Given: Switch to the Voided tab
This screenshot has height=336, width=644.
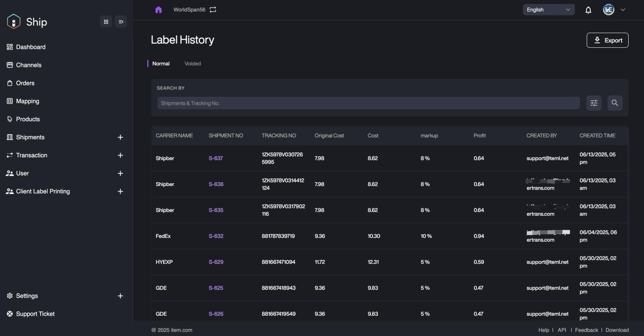Looking at the screenshot, I should 192,64.
